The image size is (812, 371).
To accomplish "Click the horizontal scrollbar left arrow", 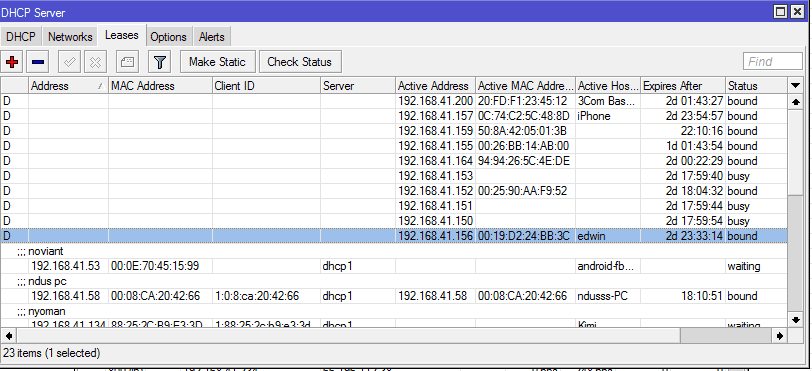I will (8, 336).
